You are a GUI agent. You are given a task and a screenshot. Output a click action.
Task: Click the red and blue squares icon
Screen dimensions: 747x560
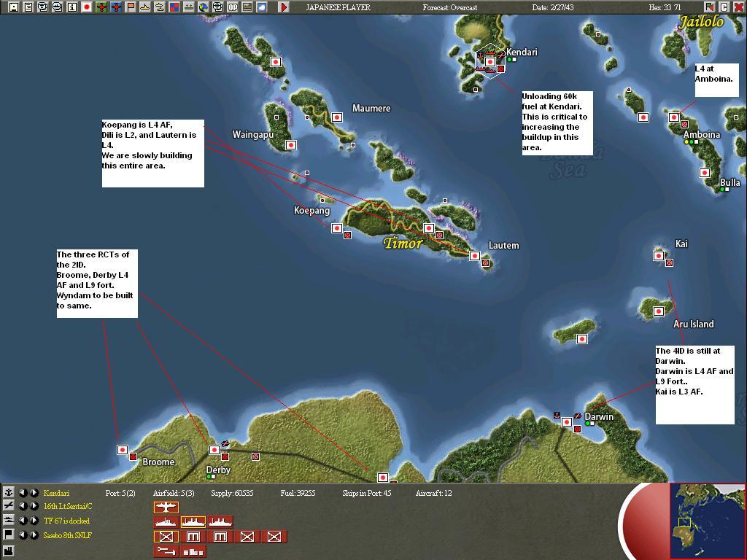pyautogui.click(x=174, y=7)
